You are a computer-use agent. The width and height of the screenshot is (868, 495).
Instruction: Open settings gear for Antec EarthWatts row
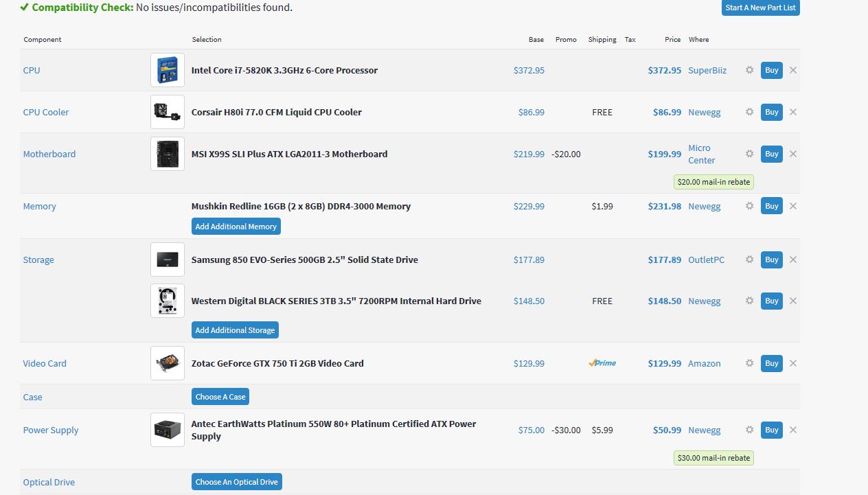coord(749,430)
